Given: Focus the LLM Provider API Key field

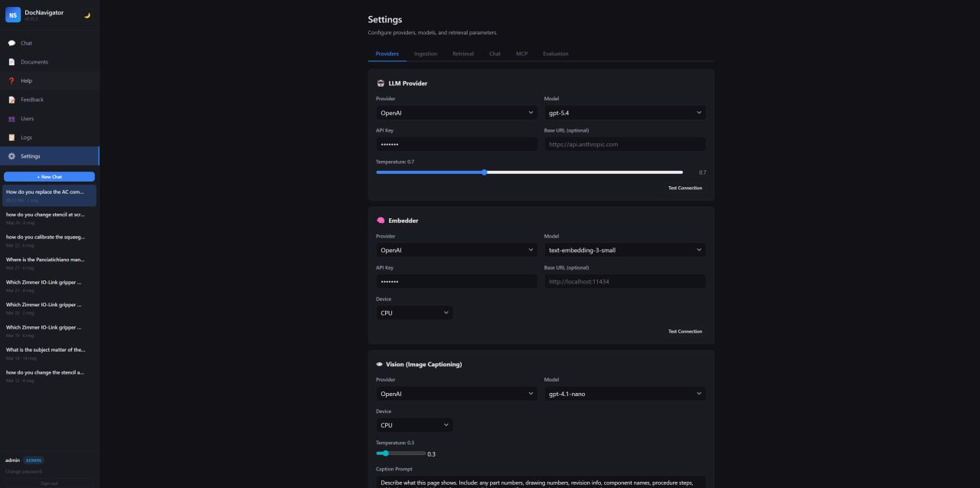Looking at the screenshot, I should (x=456, y=144).
